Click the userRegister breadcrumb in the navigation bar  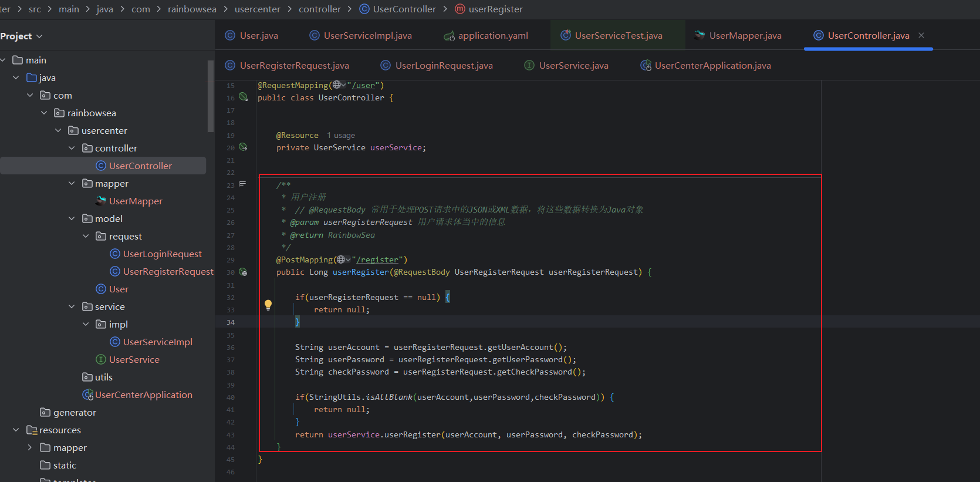point(495,9)
